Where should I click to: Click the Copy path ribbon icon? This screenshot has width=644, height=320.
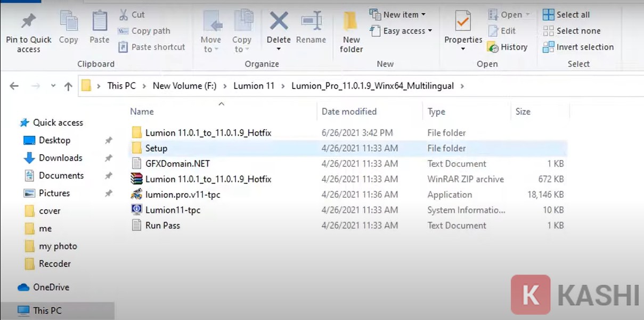(x=123, y=31)
